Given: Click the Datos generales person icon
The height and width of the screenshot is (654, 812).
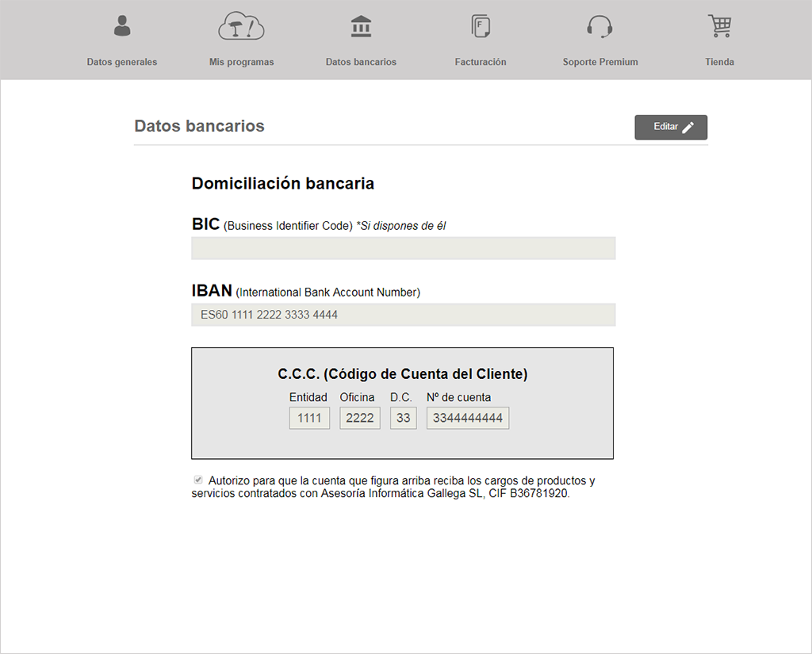Looking at the screenshot, I should pyautogui.click(x=122, y=26).
